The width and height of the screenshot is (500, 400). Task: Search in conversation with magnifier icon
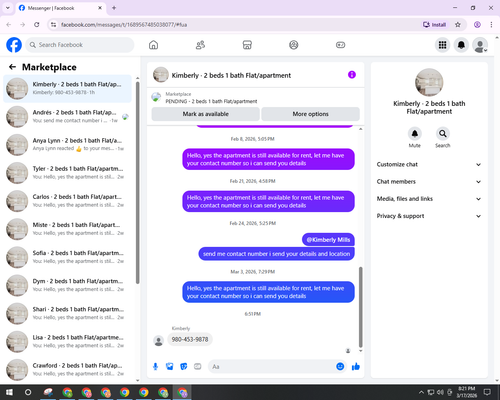pos(443,134)
